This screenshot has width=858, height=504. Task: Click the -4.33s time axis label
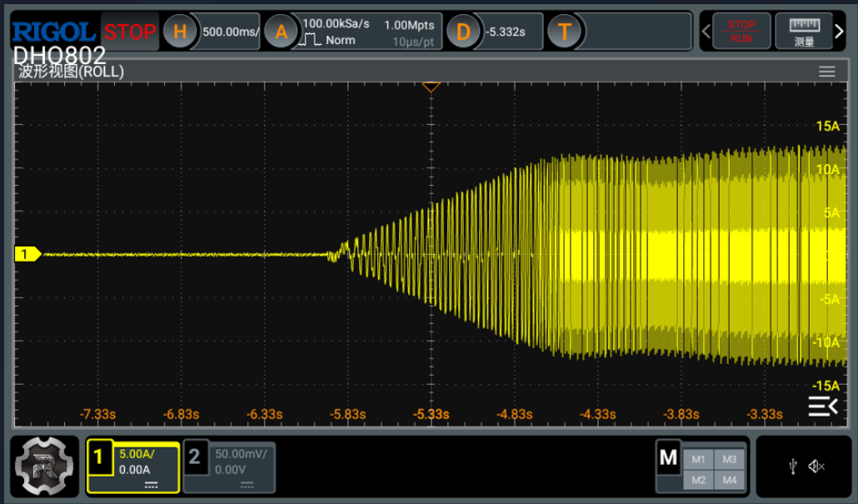coord(597,414)
